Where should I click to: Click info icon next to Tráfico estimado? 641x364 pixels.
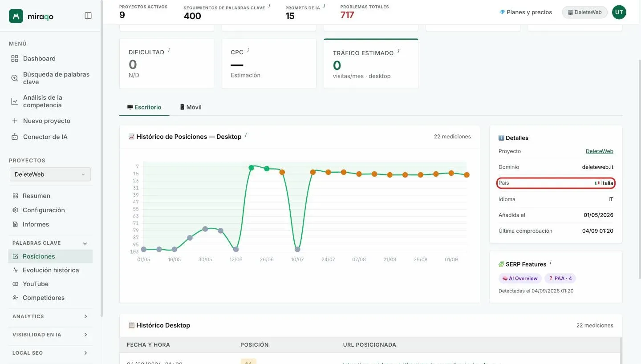(x=398, y=52)
